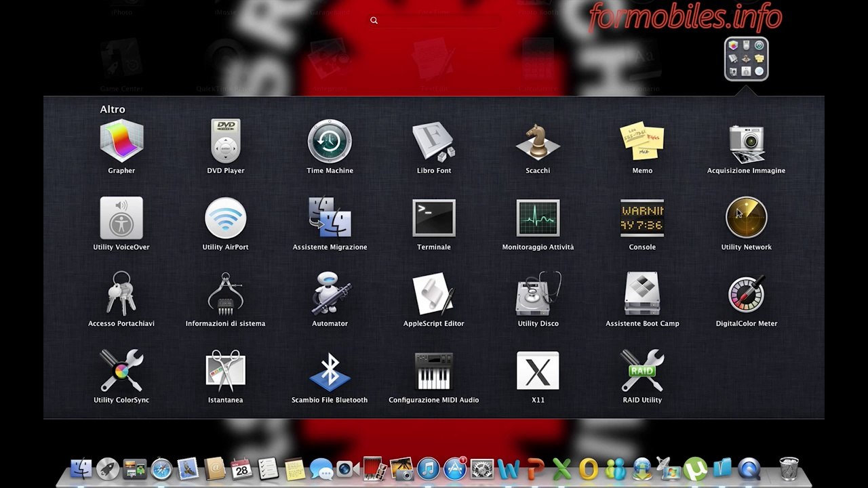Viewport: 868px width, 488px height.
Task: Open Mail stamp icon in Dock
Action: click(188, 468)
